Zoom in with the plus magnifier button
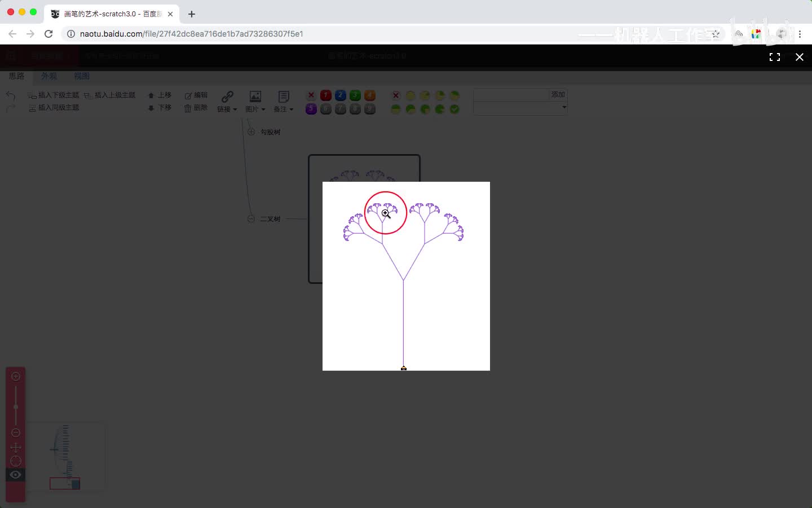Image resolution: width=812 pixels, height=508 pixels. (16, 376)
